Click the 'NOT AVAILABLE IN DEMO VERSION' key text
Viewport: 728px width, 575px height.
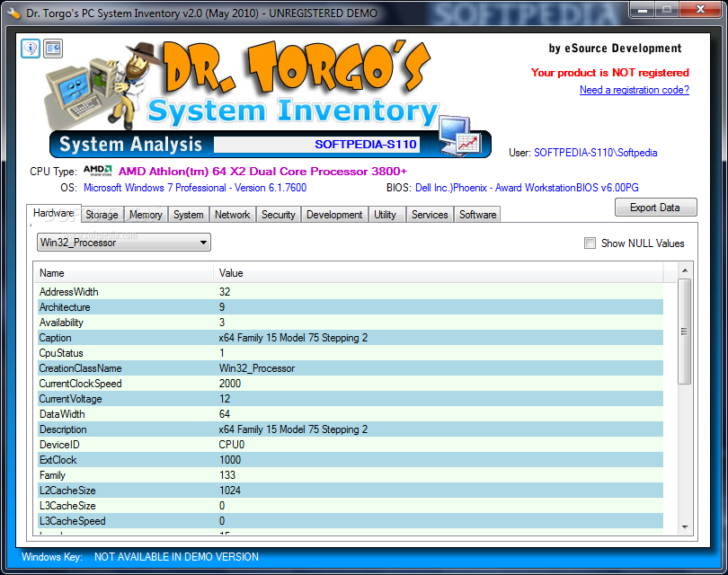coord(176,556)
